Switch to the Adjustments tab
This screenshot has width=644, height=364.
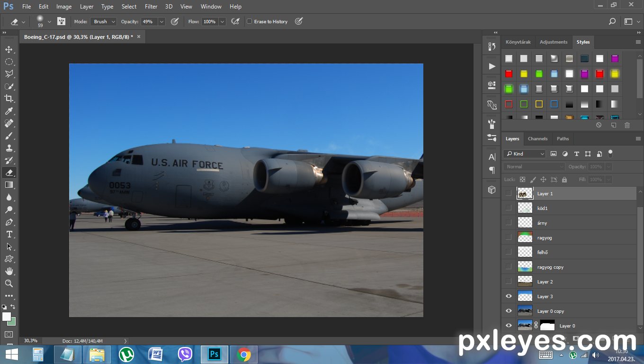(x=554, y=42)
